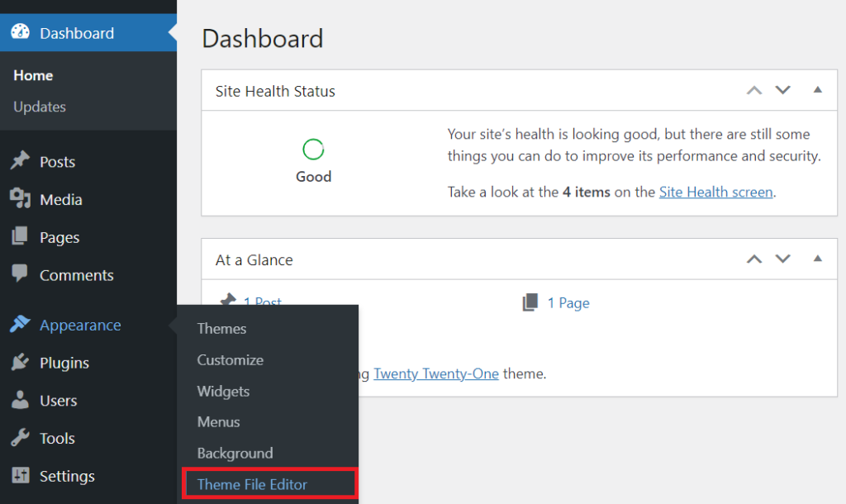The image size is (846, 504).
Task: Click the Settings sliders icon
Action: click(21, 476)
